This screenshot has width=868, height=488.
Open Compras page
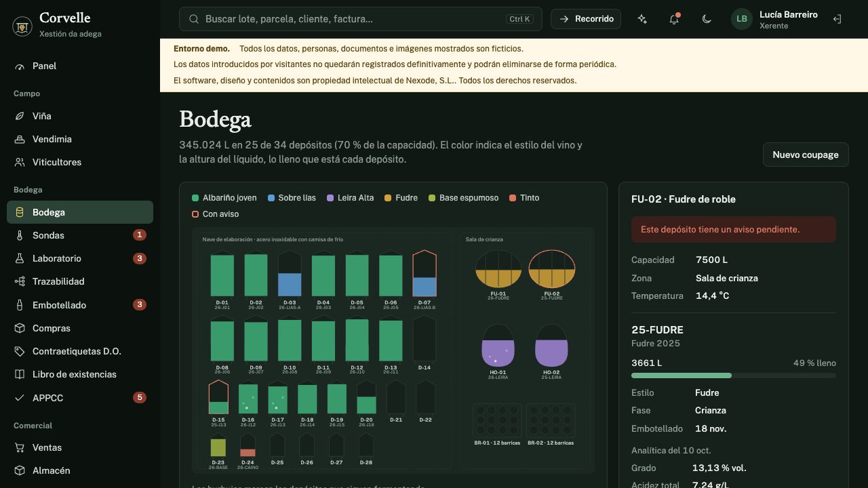click(80, 328)
